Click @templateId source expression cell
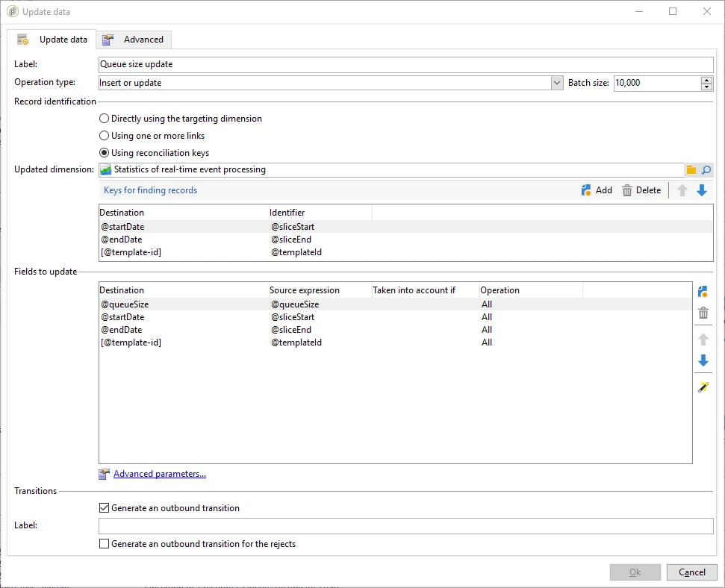The height and width of the screenshot is (588, 725). 296,343
